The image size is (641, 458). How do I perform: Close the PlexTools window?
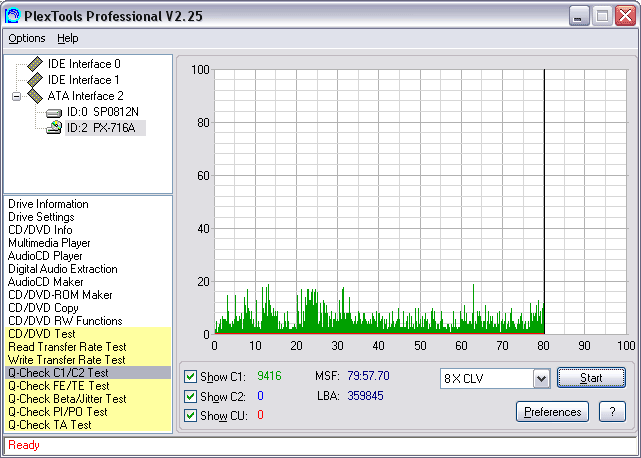625,16
